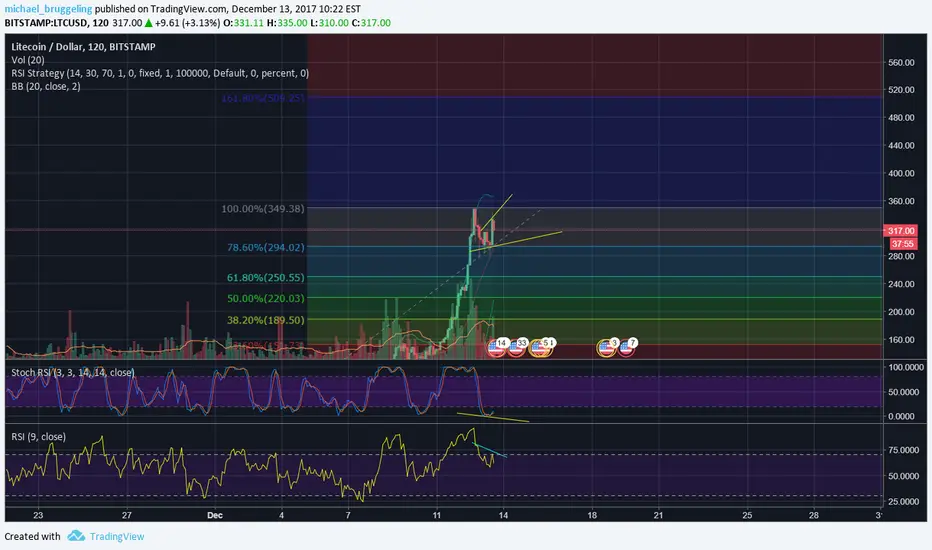Screen dimensions: 932x550
Task: Select the Litecoin / Dollar chart title
Action: click(x=83, y=46)
